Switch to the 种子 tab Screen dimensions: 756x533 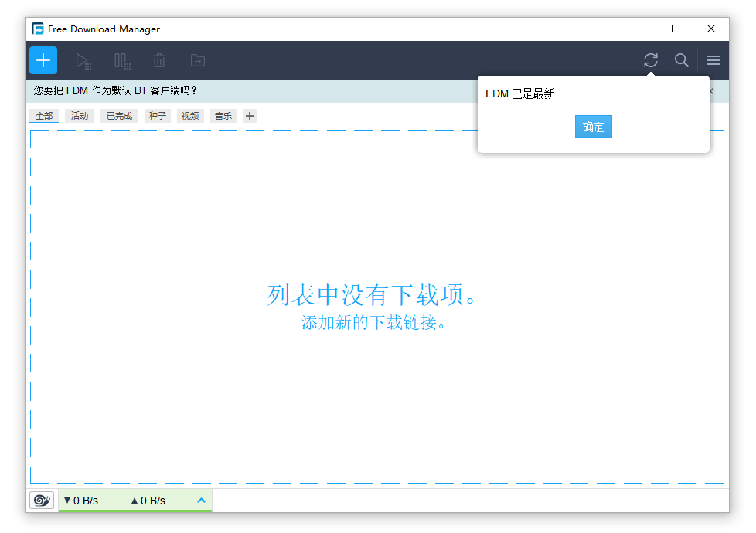pos(157,115)
